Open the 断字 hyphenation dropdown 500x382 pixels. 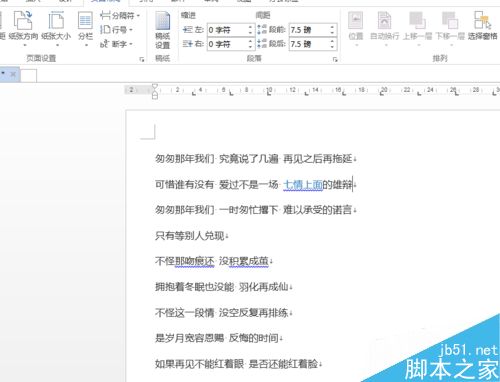(x=117, y=44)
